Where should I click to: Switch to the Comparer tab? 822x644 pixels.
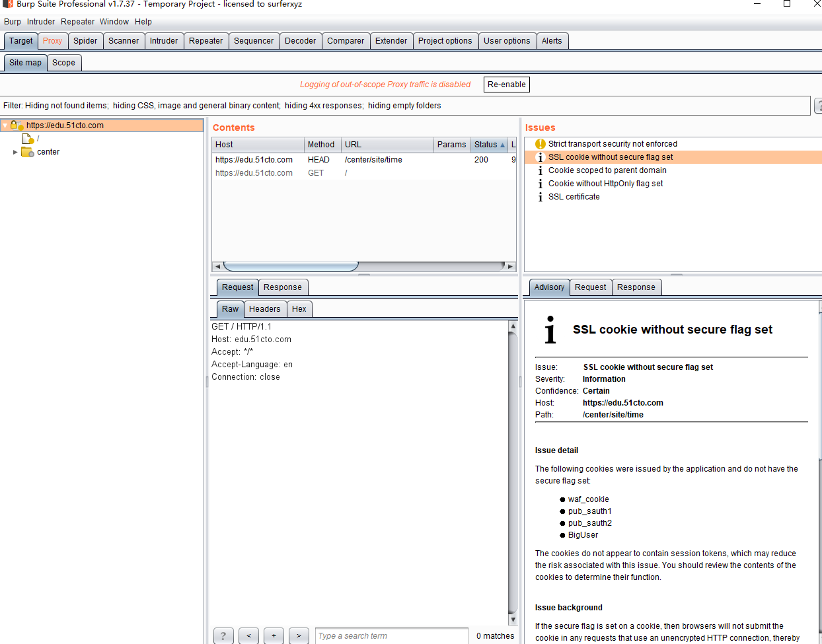click(346, 41)
